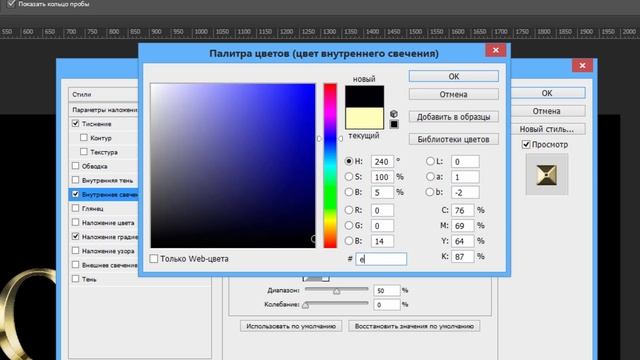Click inside the blue color field gradient
The width and height of the screenshot is (640, 360).
tap(233, 165)
